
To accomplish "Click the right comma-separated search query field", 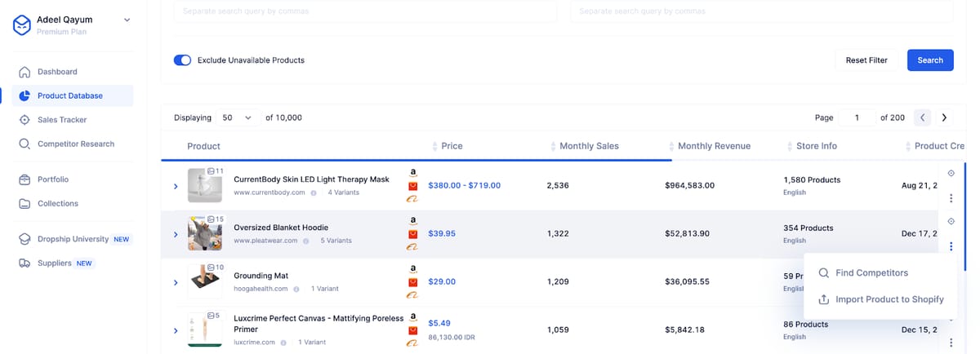I will [x=761, y=11].
